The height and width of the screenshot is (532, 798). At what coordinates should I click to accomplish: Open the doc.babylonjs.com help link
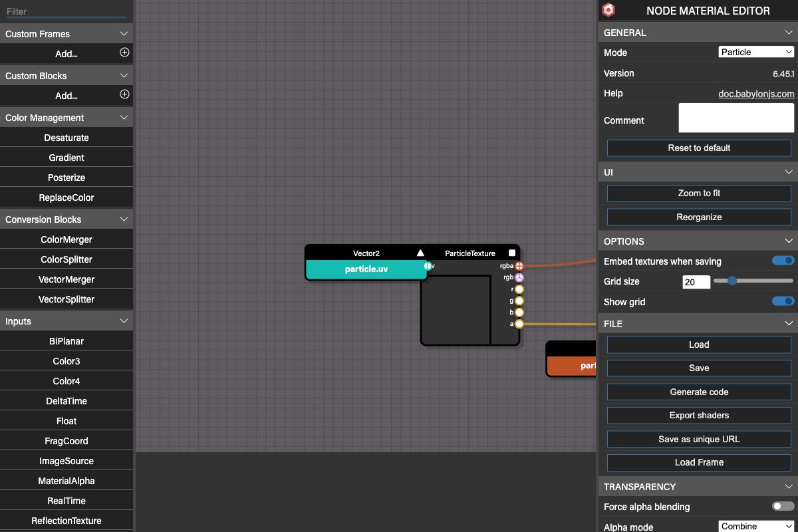point(756,94)
